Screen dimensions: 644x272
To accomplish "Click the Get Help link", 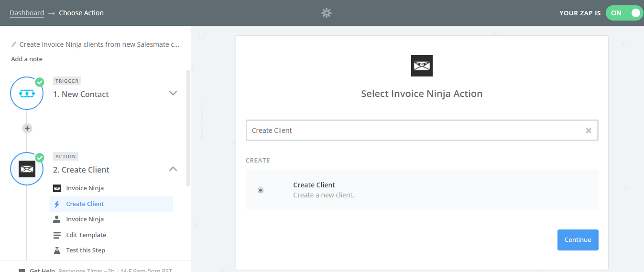I will [42, 271].
